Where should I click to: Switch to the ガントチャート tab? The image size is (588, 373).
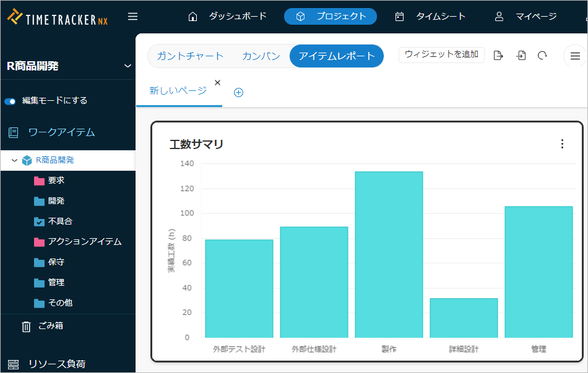(190, 56)
